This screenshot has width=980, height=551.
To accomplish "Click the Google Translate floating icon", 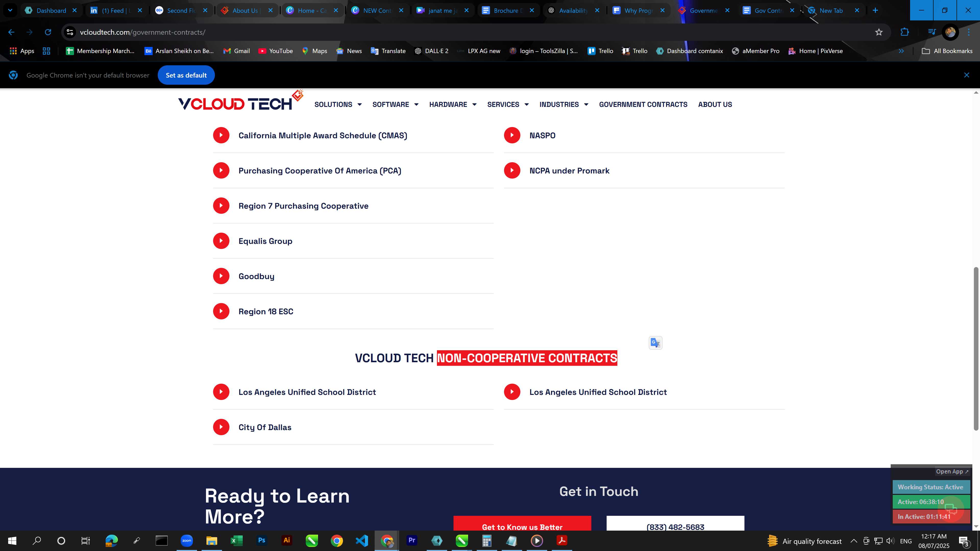I will click(655, 343).
